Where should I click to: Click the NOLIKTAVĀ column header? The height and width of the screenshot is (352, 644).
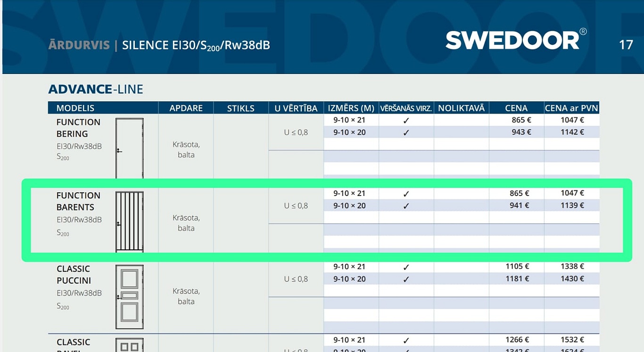click(x=461, y=108)
